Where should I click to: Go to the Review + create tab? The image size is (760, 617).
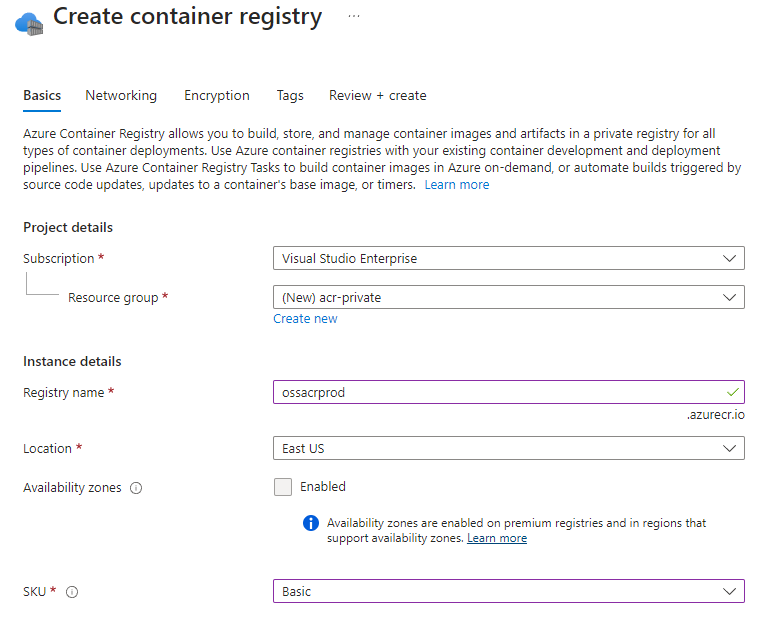(377, 96)
